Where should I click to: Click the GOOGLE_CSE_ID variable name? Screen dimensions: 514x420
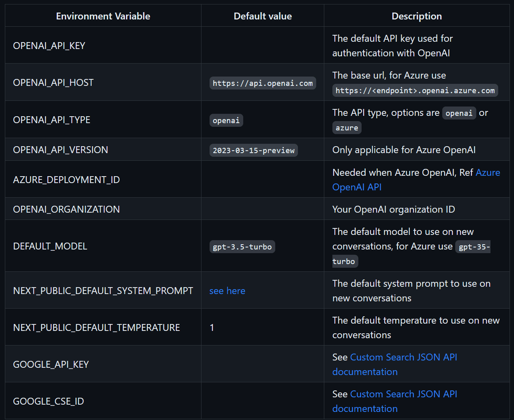coord(49,401)
